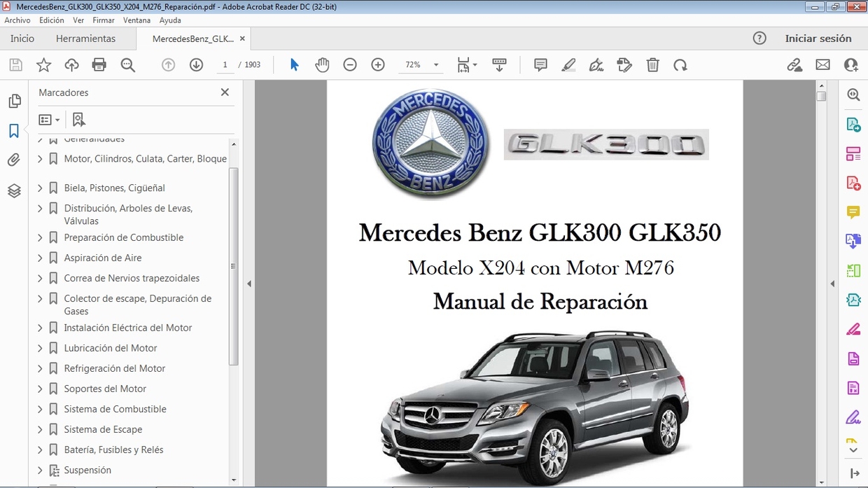Click the current bookmark highlight icon
The image size is (868, 488).
coord(78,119)
